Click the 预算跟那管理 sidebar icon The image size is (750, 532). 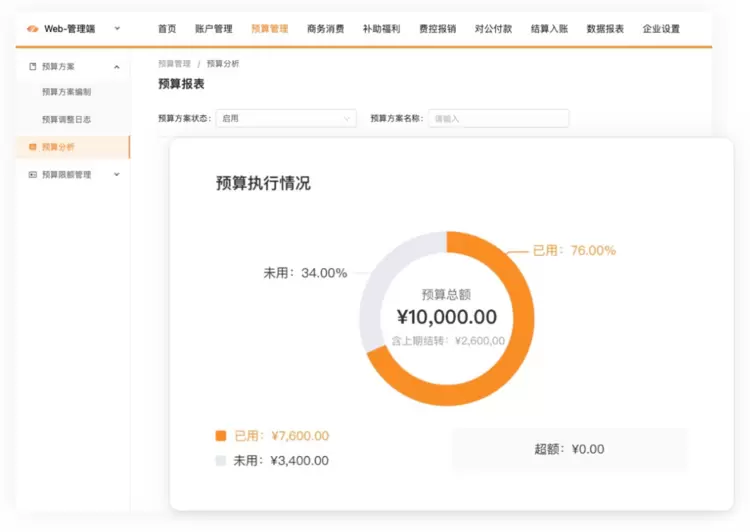pos(32,175)
